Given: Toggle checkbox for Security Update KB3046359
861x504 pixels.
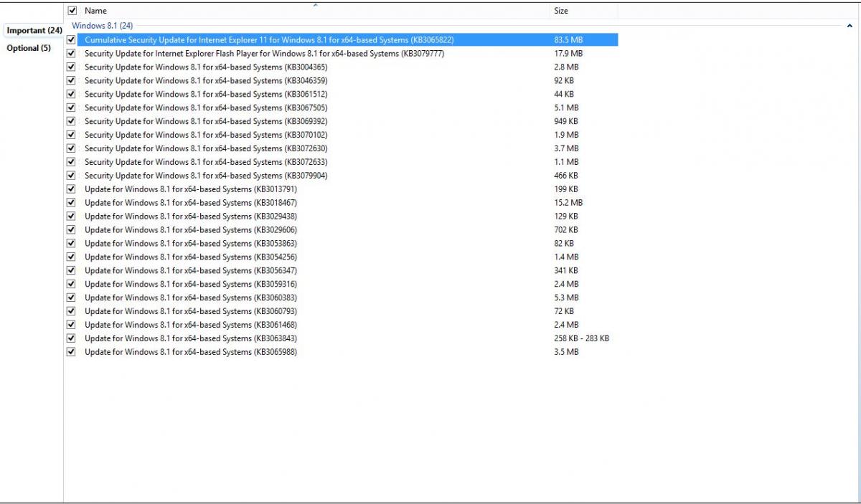Looking at the screenshot, I should click(71, 81).
